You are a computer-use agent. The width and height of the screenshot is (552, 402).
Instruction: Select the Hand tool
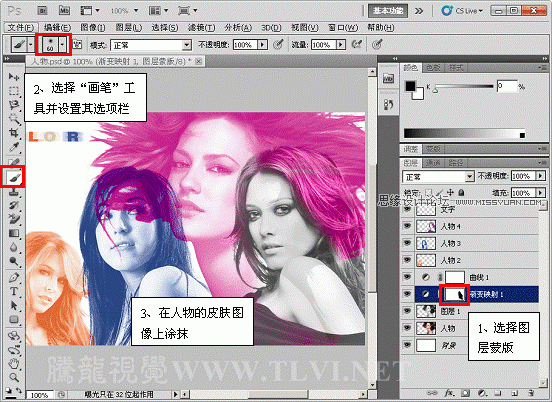tap(14, 363)
